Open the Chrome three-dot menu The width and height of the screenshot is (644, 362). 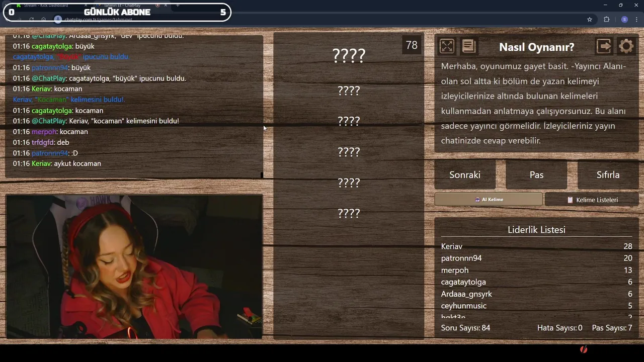pos(637,19)
